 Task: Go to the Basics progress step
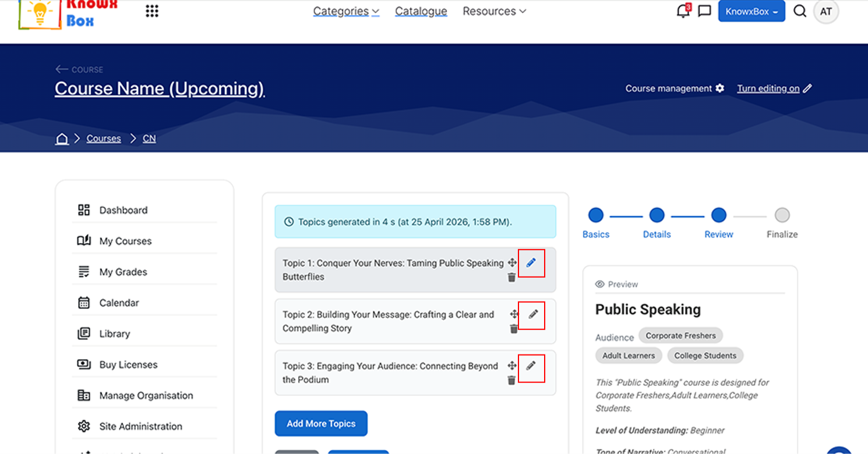(596, 224)
